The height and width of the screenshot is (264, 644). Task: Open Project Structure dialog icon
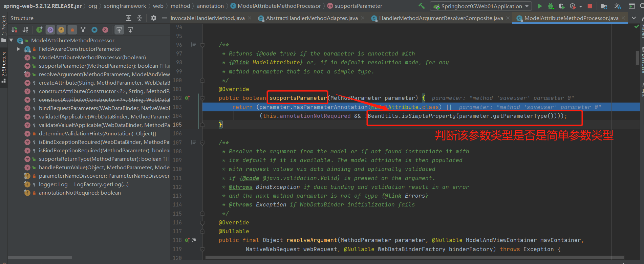coord(604,6)
